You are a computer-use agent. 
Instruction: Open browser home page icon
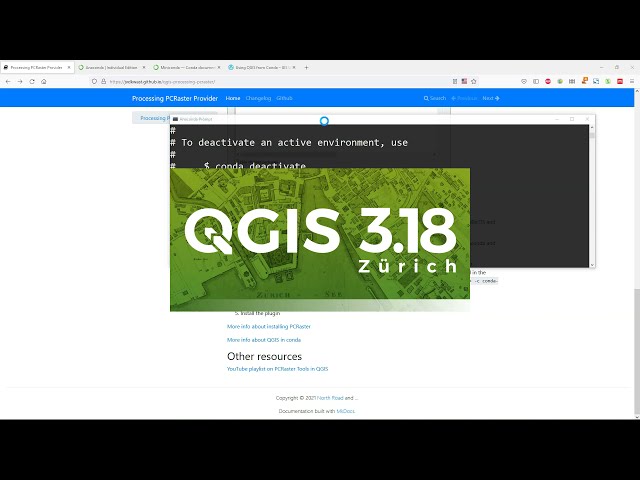pos(44,82)
